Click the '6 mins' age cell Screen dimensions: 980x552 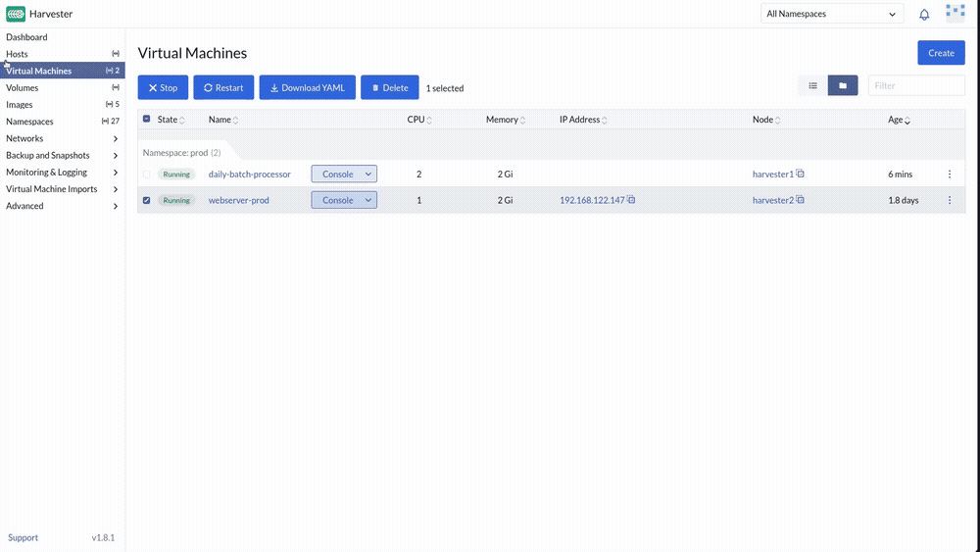[x=900, y=175]
